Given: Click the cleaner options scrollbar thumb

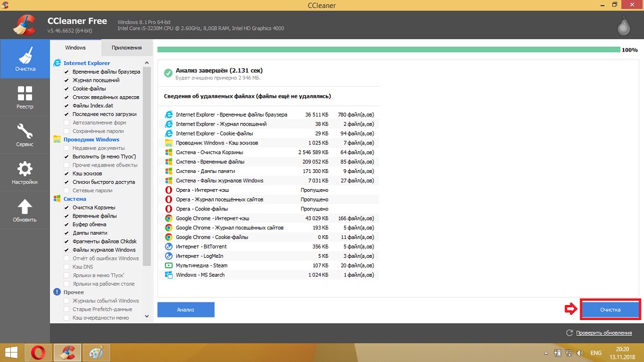Looking at the screenshot, I should 148,166.
